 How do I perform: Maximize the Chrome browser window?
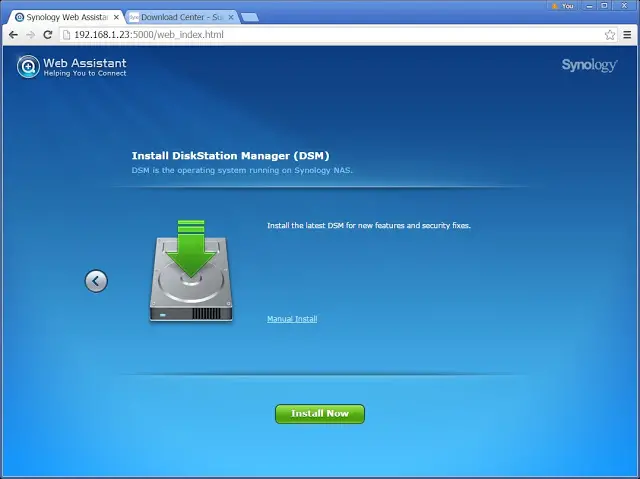tap(605, 6)
